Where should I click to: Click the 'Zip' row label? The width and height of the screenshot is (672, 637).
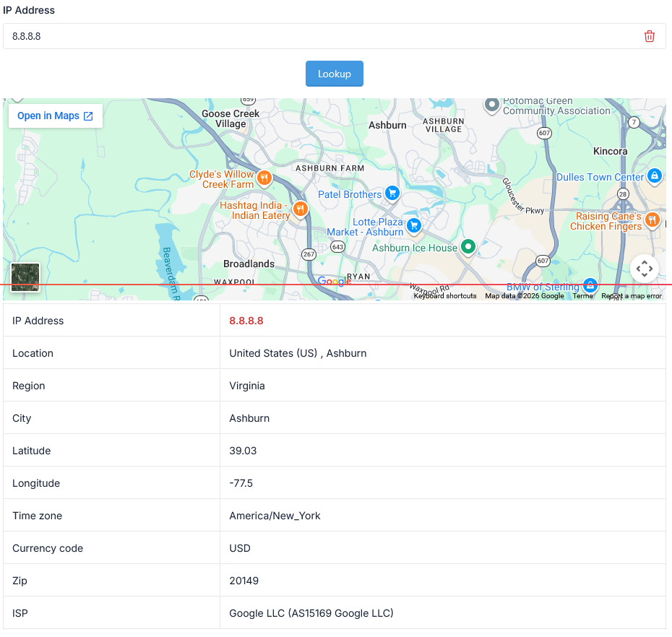pyautogui.click(x=20, y=581)
